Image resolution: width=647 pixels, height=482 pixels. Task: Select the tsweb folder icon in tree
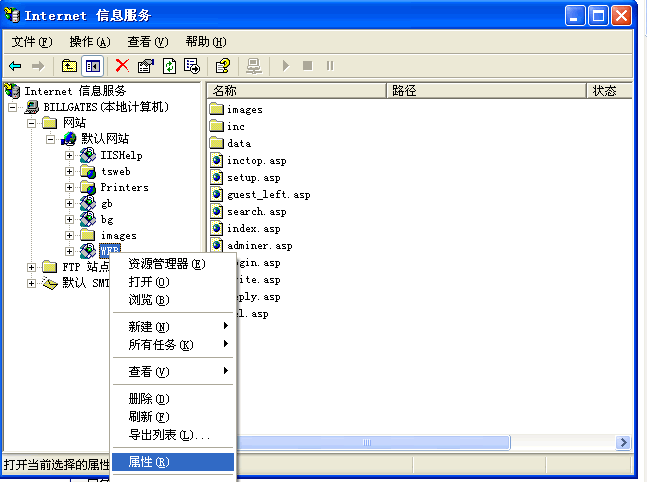tap(88, 171)
